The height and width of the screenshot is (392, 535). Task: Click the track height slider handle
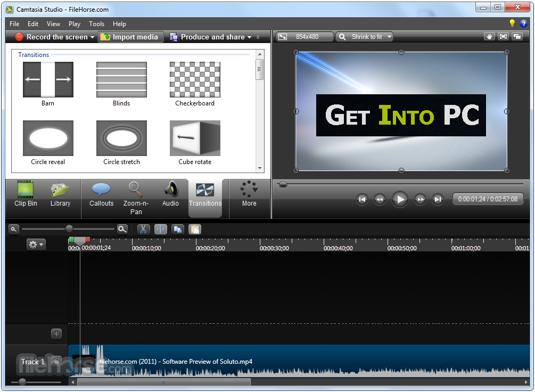pos(22,382)
